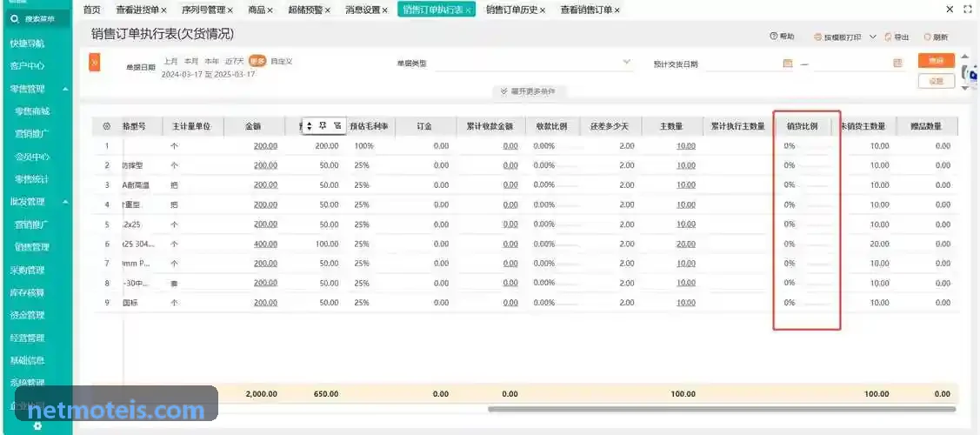
Task: Close the 销售订单历史 tab
Action: tap(543, 10)
